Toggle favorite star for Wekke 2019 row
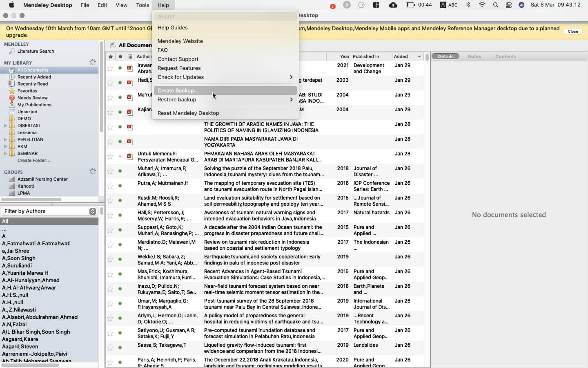Image resolution: width=588 pixels, height=368 pixels. [x=110, y=259]
